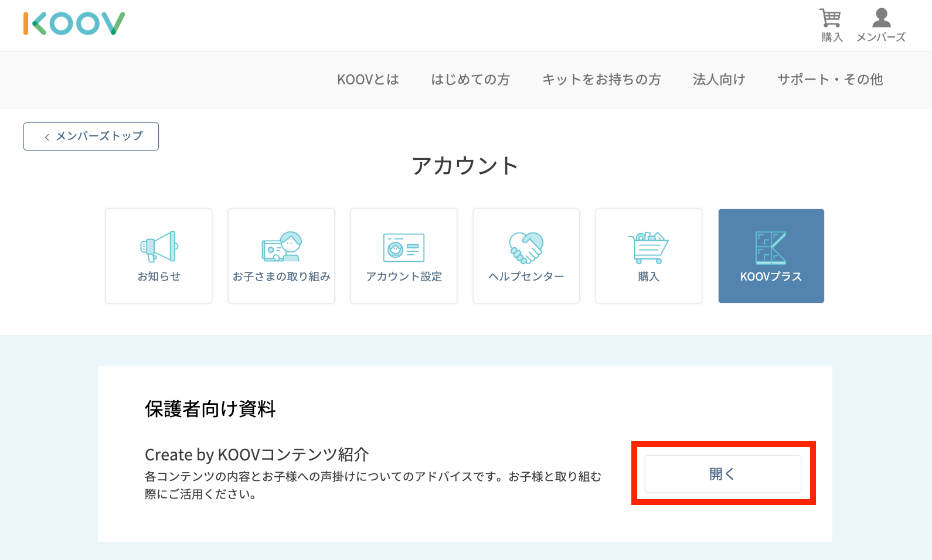Open the お知らせ megaphone tile
The image size is (932, 560).
point(159,256)
